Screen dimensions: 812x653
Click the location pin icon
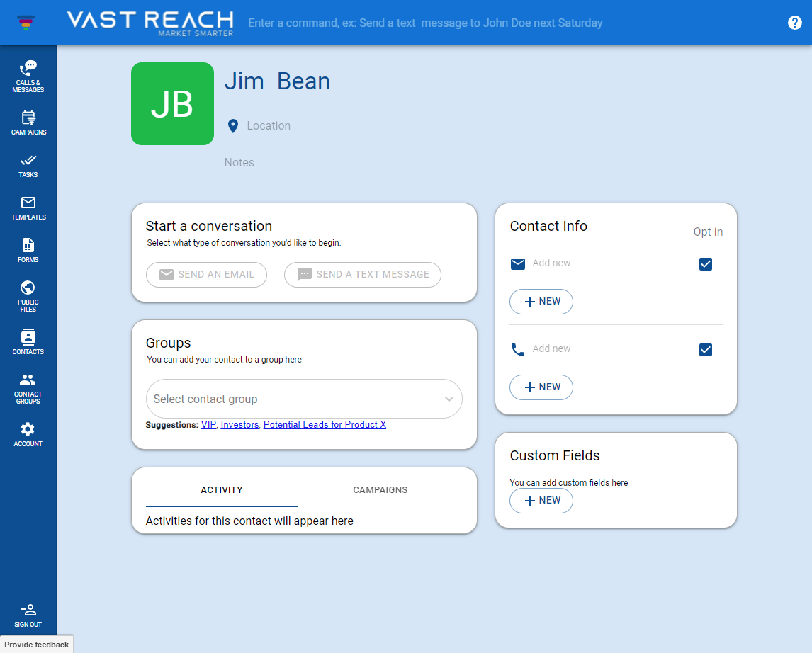click(233, 126)
